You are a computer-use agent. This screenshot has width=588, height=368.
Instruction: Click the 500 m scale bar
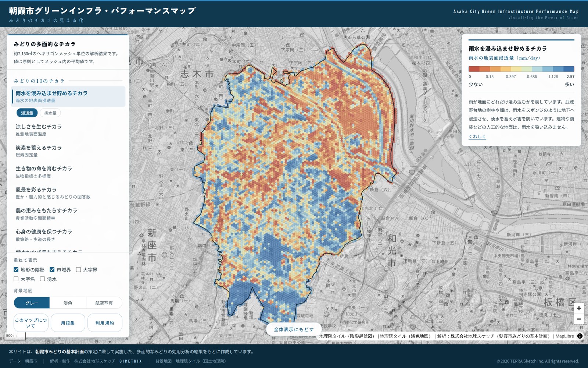tap(15, 336)
